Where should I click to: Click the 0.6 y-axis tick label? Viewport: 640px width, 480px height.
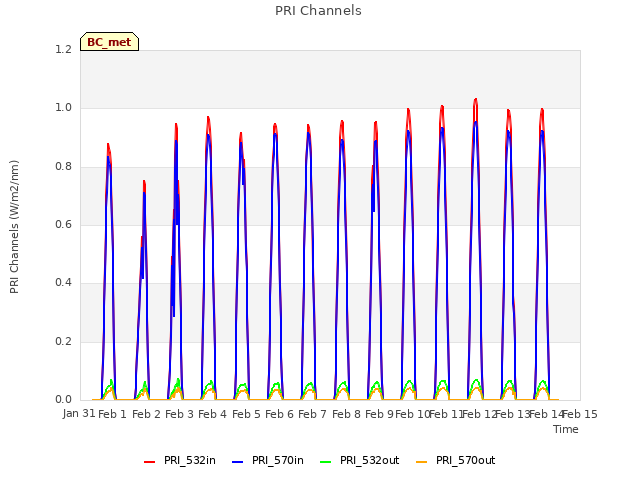click(63, 224)
